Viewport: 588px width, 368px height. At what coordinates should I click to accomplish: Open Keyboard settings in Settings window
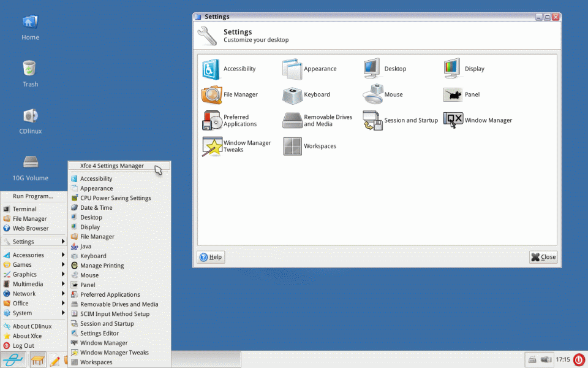[x=306, y=94]
